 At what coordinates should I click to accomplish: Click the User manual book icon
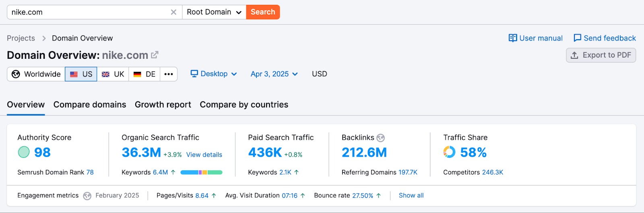coord(513,38)
